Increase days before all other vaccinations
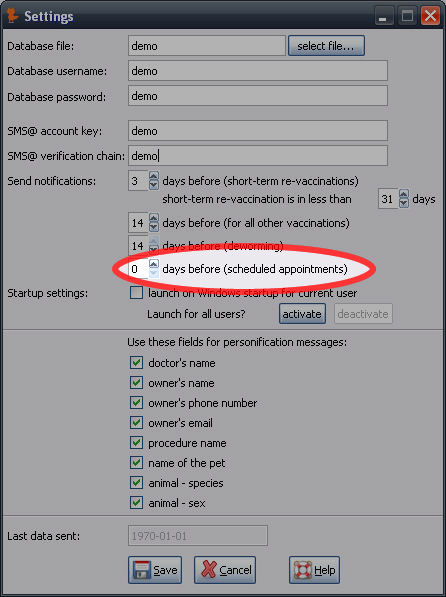 [153, 218]
